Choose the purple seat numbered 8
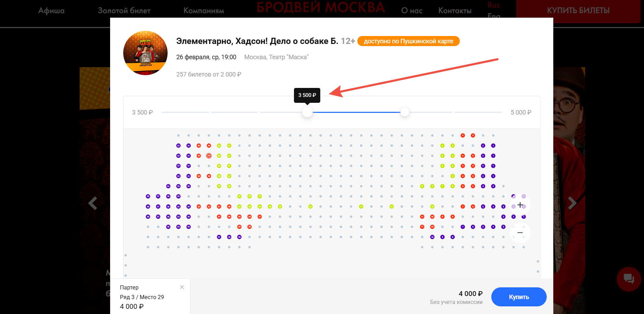This screenshot has height=314, width=644. click(453, 237)
